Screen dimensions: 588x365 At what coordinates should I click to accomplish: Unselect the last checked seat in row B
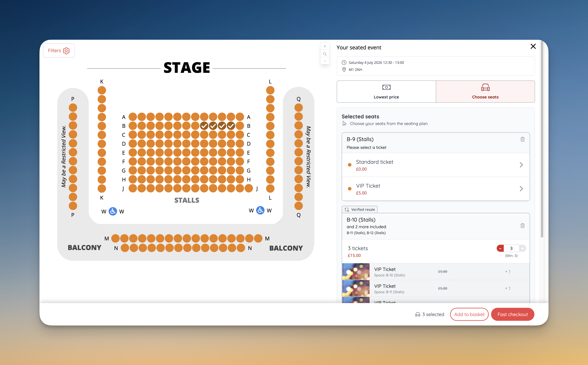(x=231, y=126)
